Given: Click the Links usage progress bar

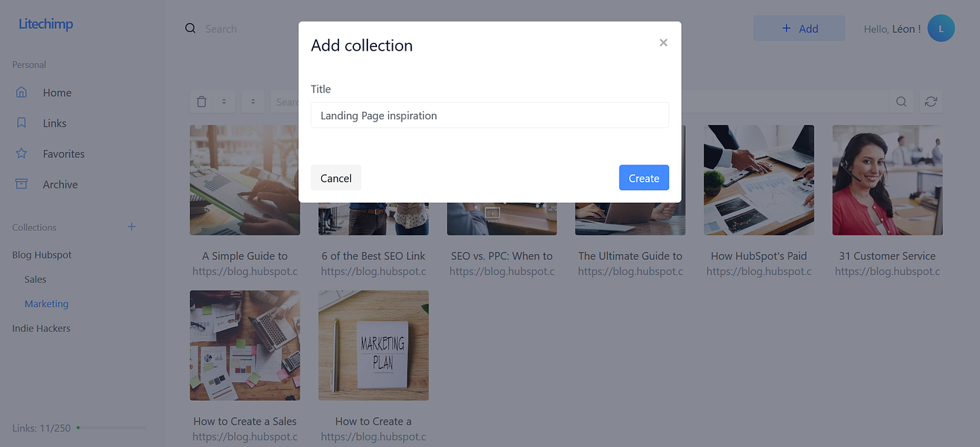Looking at the screenshot, I should pyautogui.click(x=112, y=428).
